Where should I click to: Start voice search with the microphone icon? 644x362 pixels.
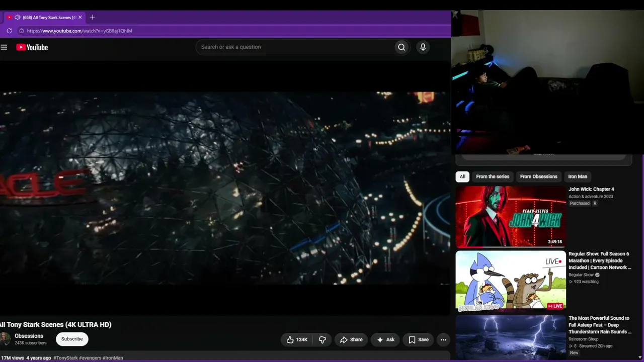pyautogui.click(x=423, y=47)
